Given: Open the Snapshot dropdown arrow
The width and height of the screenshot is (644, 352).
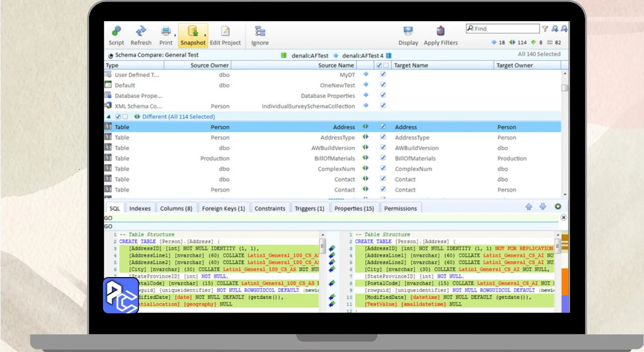Looking at the screenshot, I should [x=206, y=35].
